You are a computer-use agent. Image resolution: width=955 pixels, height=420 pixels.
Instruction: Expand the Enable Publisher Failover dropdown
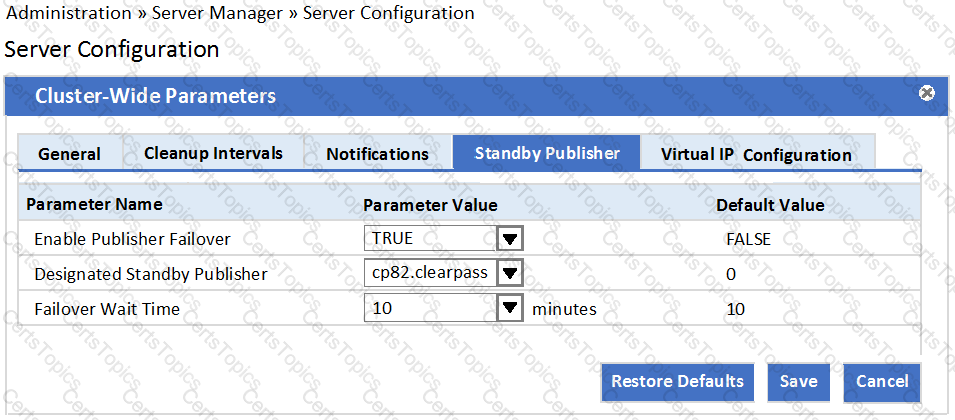tap(510, 240)
